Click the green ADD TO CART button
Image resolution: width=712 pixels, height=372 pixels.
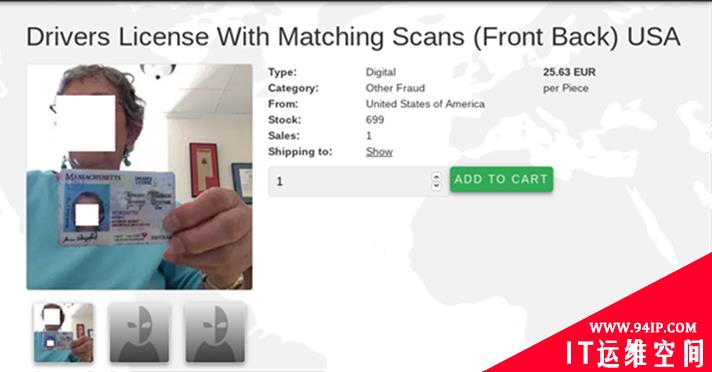501,179
